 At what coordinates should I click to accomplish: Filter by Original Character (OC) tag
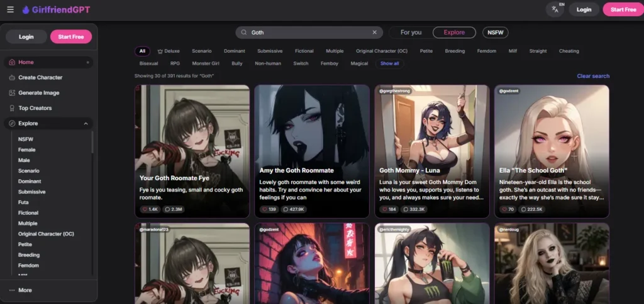click(382, 52)
